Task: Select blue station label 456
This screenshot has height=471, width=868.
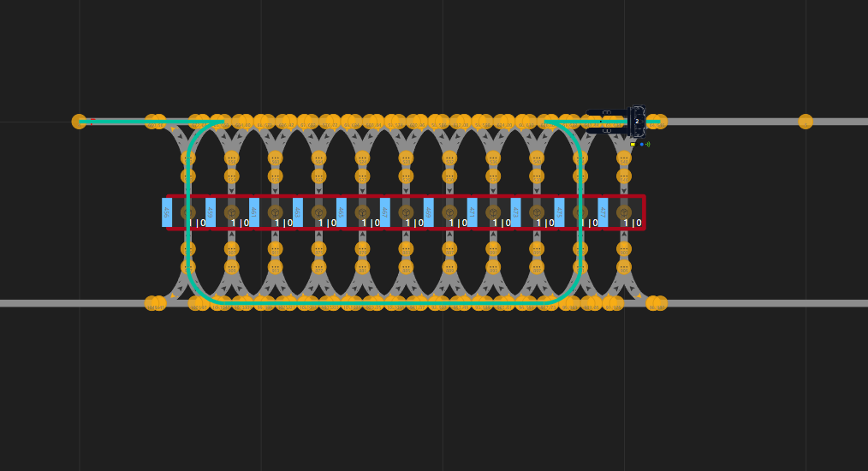Action: pyautogui.click(x=167, y=212)
